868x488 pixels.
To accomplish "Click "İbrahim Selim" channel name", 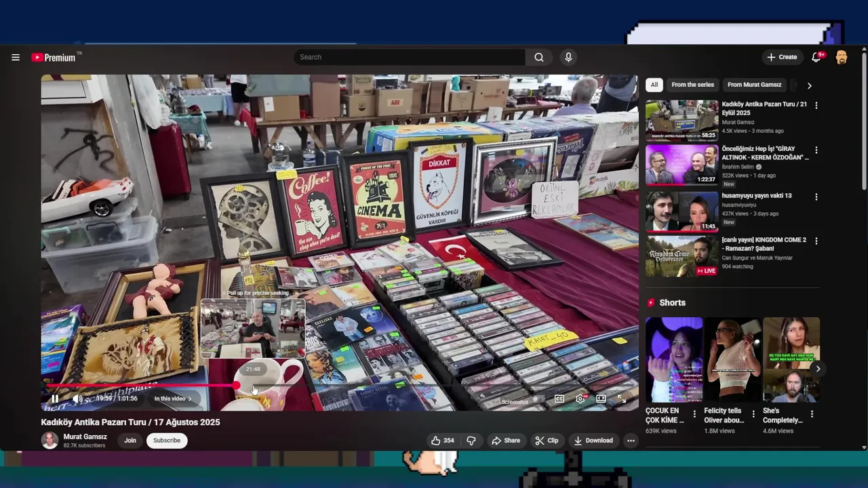I will tap(738, 167).
